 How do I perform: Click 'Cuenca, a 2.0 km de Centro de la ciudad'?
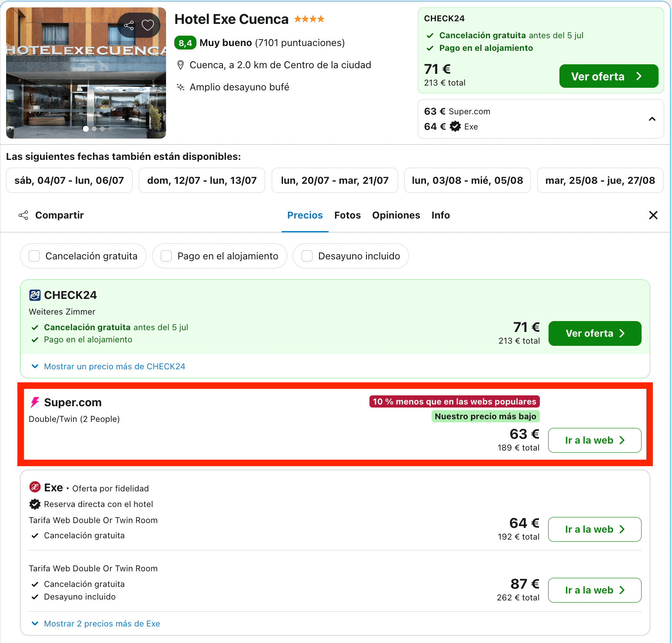pyautogui.click(x=280, y=65)
